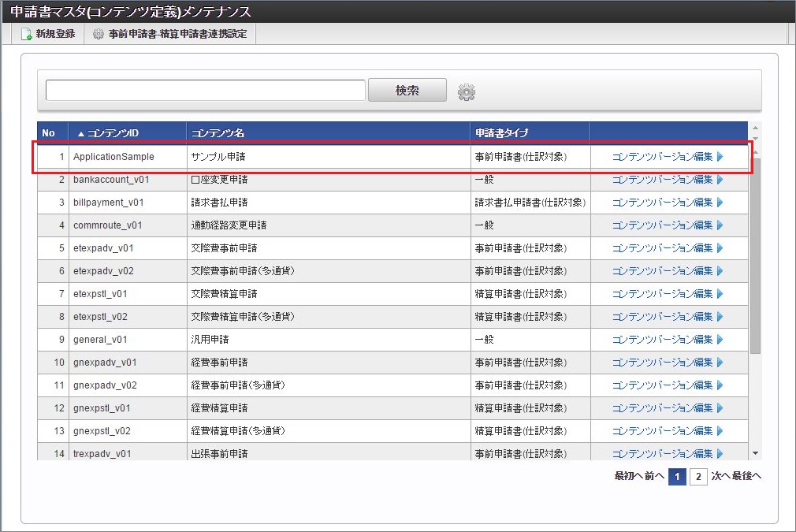Click the gear icon next to the 検索 button
Image resolution: width=796 pixels, height=532 pixels.
coord(467,91)
